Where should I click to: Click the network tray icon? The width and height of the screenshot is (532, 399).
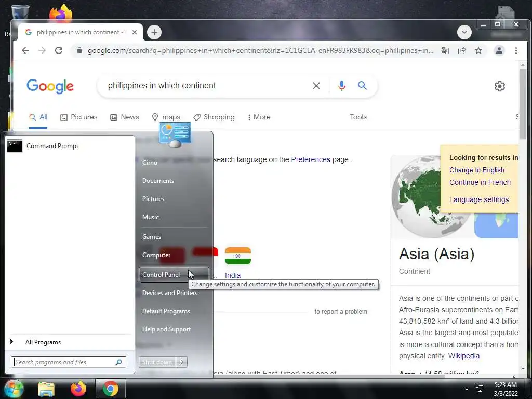tap(480, 389)
